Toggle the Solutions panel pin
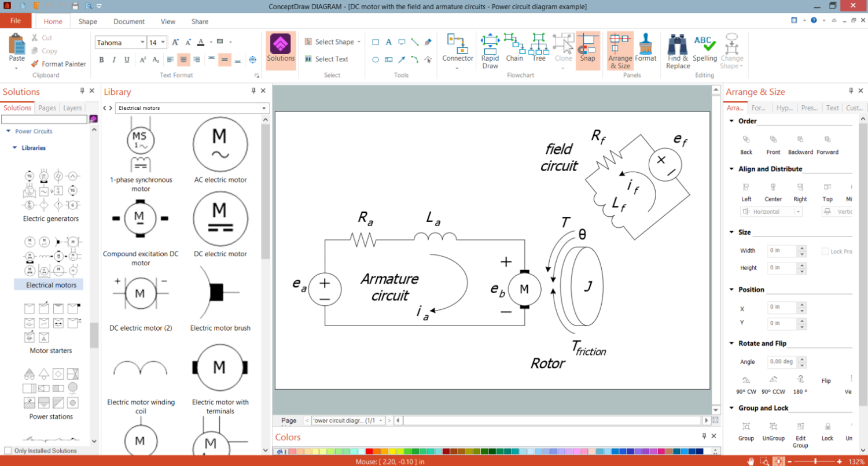Image resolution: width=868 pixels, height=466 pixels. click(x=82, y=91)
